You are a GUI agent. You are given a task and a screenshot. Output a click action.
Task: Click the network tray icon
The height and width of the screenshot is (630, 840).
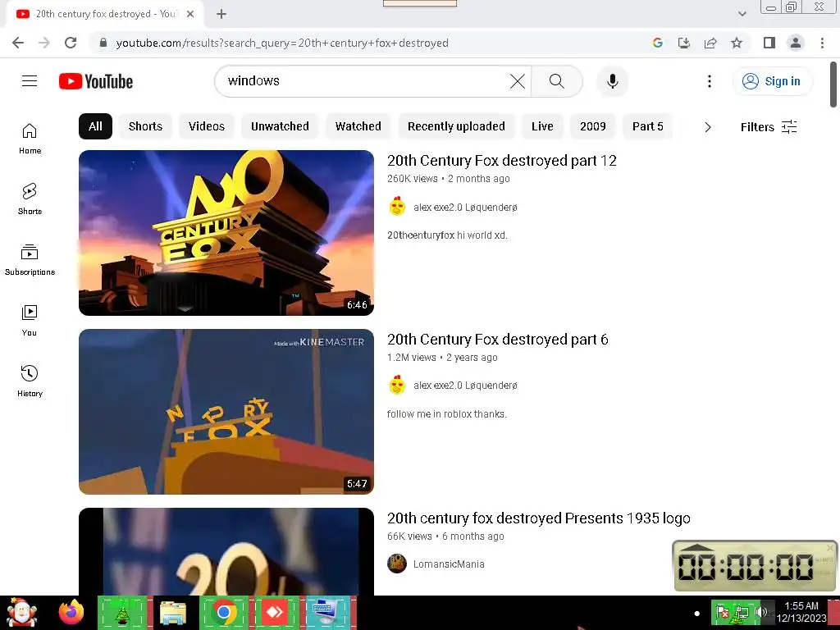pyautogui.click(x=742, y=612)
